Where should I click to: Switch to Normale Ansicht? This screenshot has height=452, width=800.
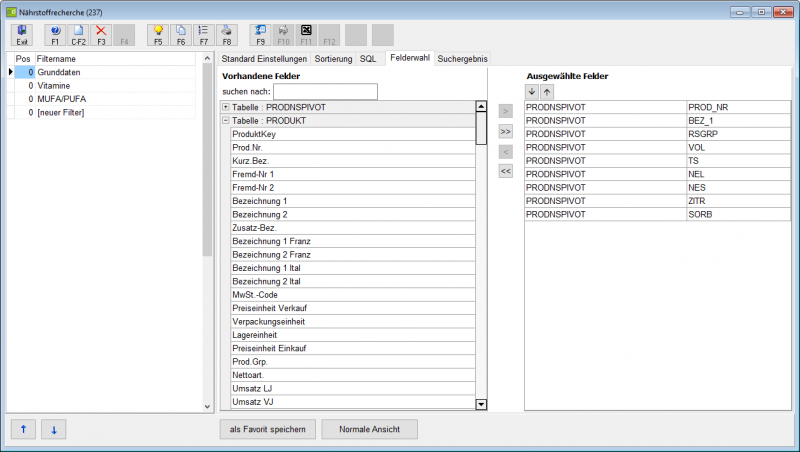pyautogui.click(x=369, y=430)
